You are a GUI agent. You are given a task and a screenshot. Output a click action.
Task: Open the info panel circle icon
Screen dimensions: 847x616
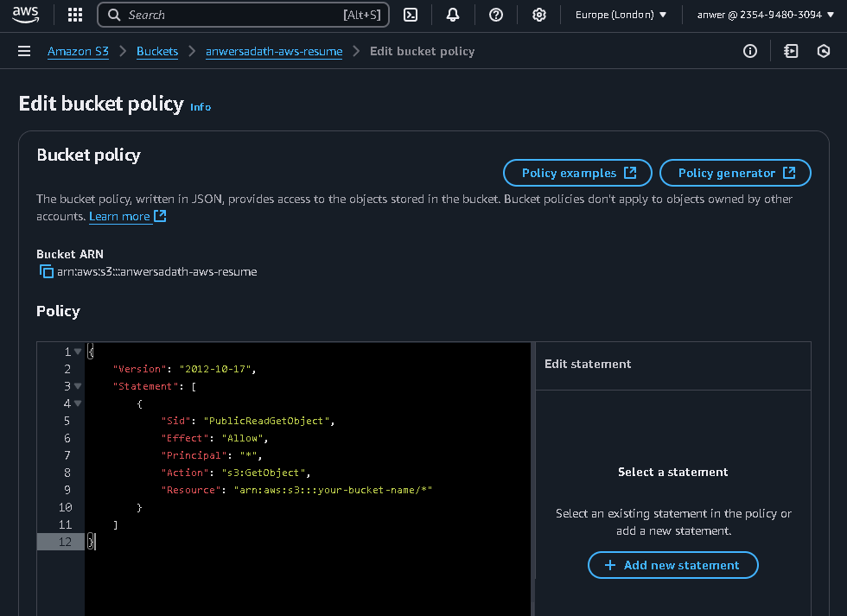(x=750, y=51)
